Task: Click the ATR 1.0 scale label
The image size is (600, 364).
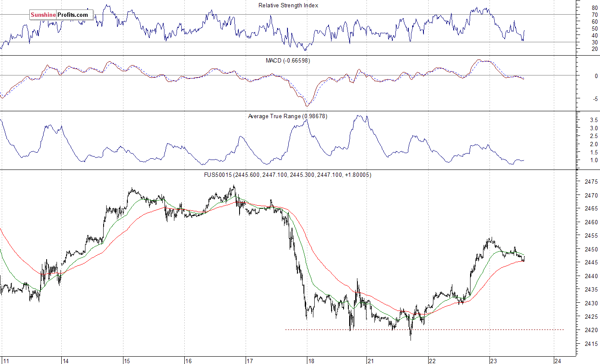Action: 594,160
